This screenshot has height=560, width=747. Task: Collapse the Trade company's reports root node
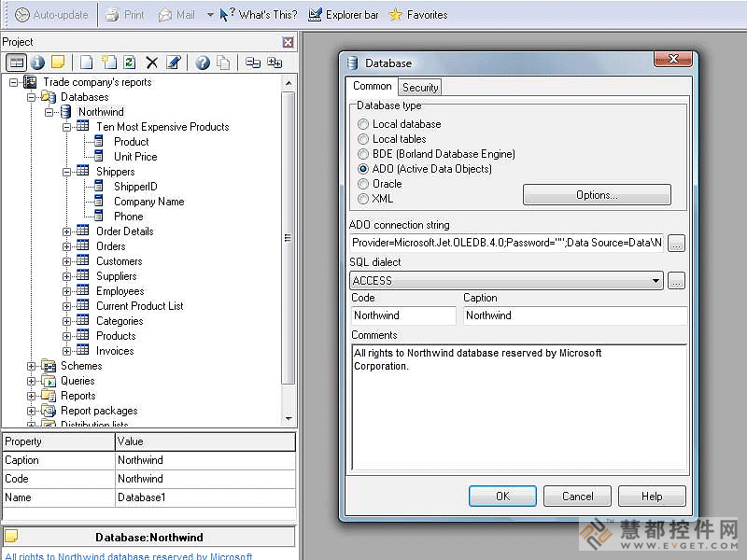[13, 82]
